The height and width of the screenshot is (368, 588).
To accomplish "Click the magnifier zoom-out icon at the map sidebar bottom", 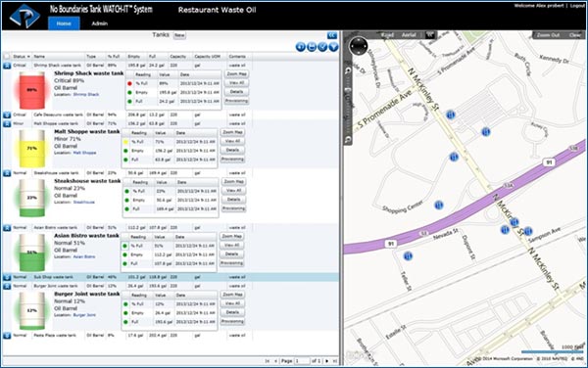I will coord(348,139).
